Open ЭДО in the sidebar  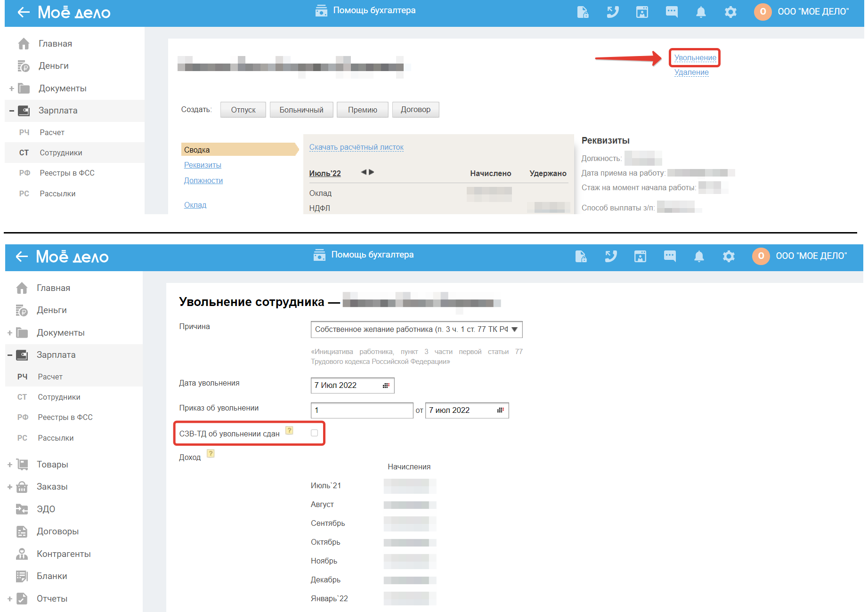(46, 509)
